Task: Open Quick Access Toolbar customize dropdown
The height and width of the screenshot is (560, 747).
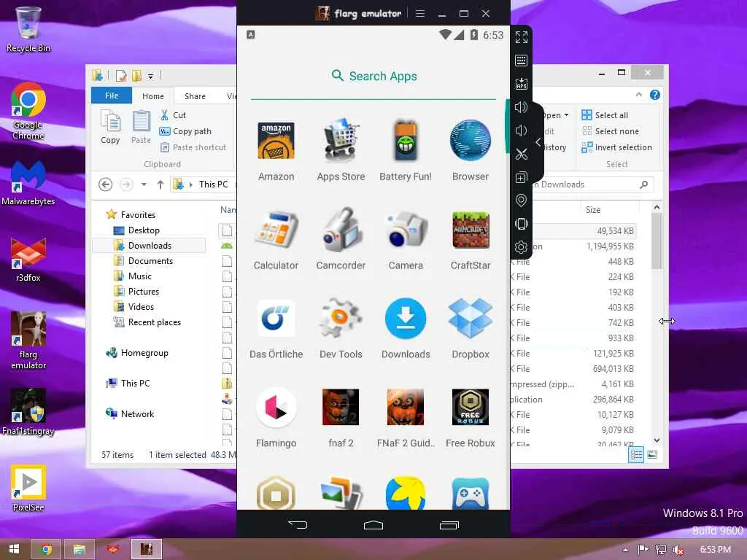Action: click(x=150, y=76)
